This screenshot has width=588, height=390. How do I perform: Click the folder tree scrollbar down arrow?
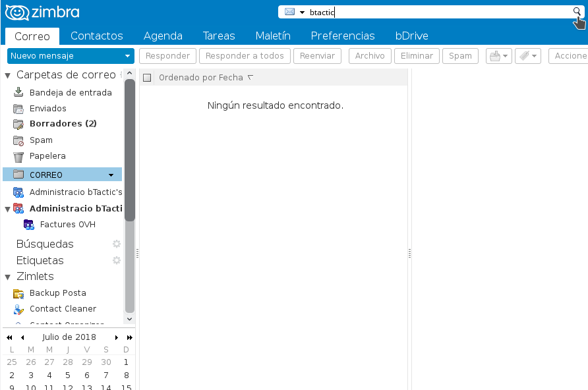coord(129,319)
